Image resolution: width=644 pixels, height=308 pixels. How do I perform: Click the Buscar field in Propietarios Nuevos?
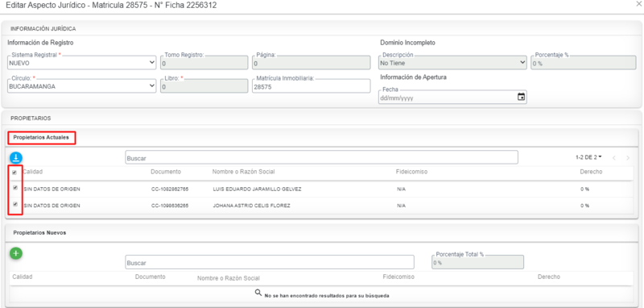point(270,262)
